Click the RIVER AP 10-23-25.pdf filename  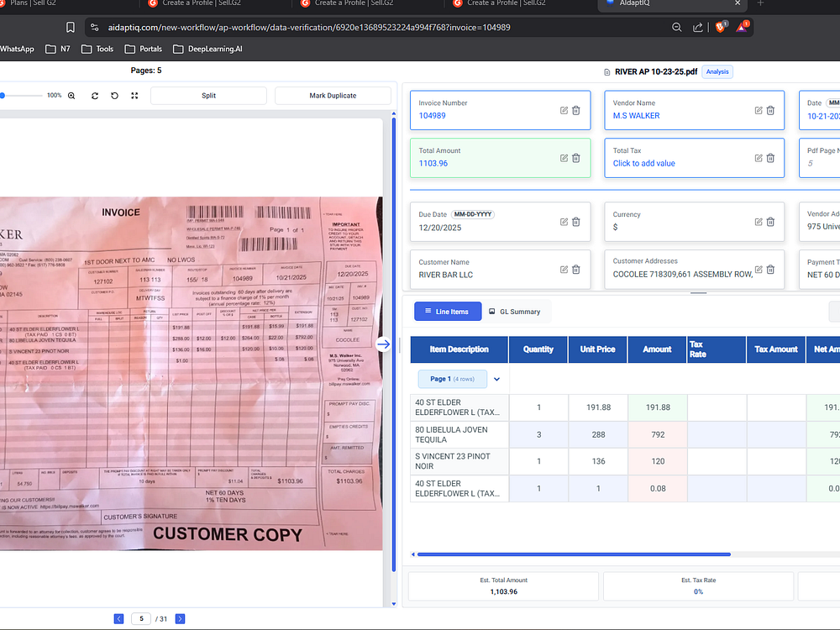656,71
